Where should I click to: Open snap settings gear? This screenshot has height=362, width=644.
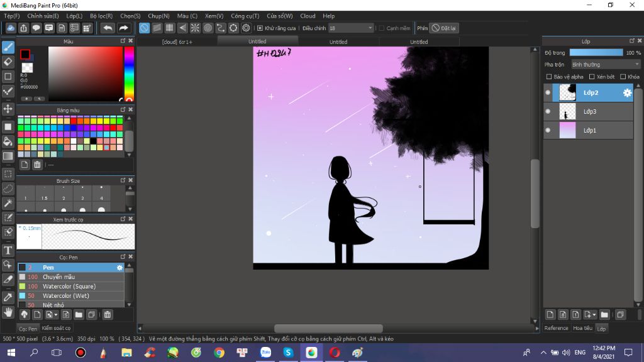click(246, 28)
